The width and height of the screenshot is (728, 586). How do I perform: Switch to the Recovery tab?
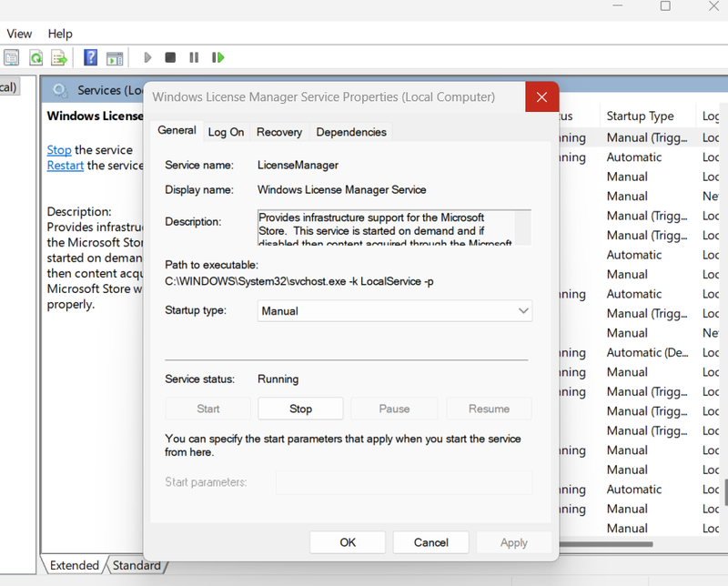[279, 132]
